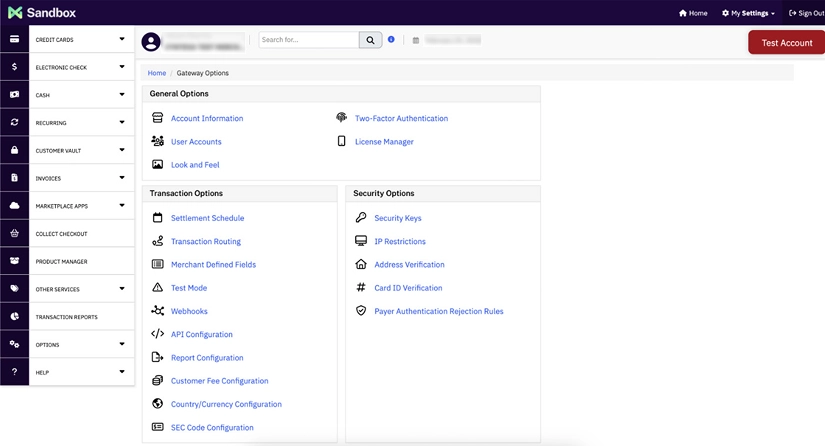This screenshot has width=825, height=446.
Task: Click the Customer Vault lock icon
Action: point(14,151)
